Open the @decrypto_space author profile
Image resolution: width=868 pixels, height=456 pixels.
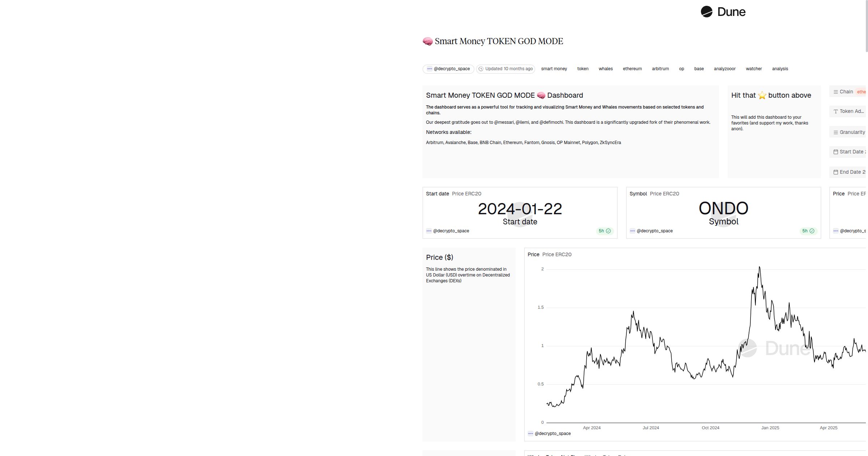point(448,68)
